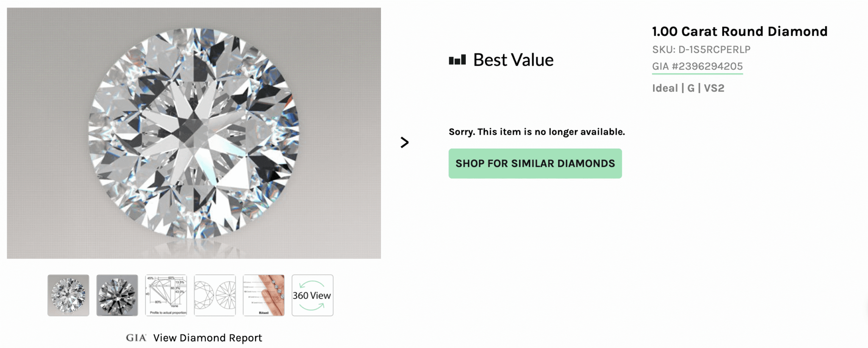Advance to the next image with the arrow
Screen dimensions: 868x348
coord(404,142)
